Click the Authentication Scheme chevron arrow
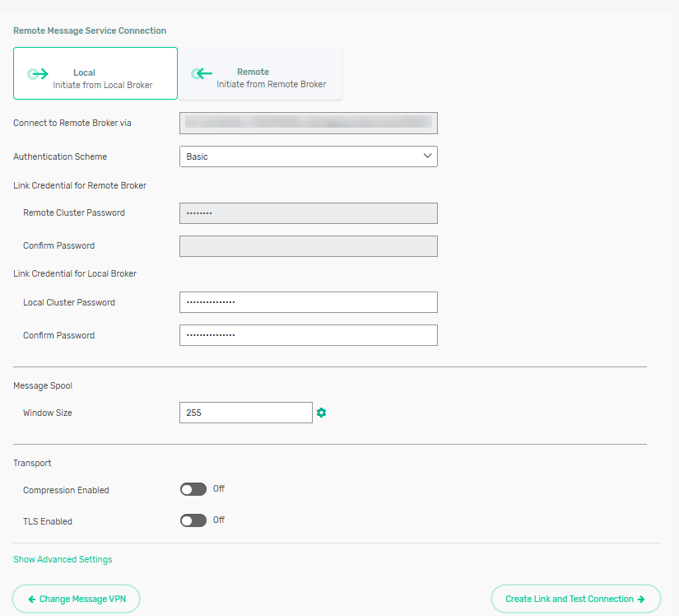 point(427,156)
